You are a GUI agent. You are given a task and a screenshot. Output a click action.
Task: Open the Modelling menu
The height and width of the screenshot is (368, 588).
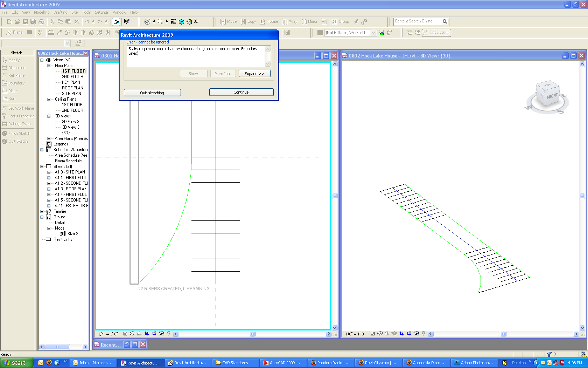[42, 12]
